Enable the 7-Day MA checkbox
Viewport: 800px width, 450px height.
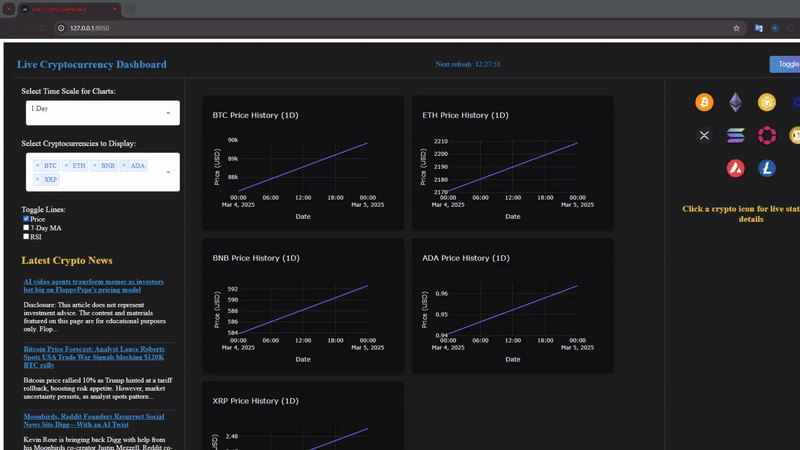[x=27, y=228]
